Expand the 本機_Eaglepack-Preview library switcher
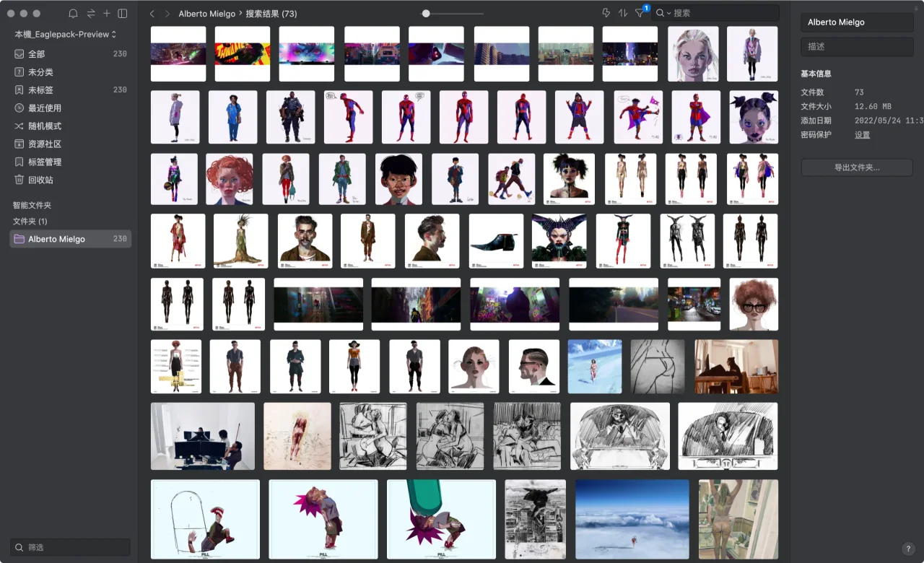Viewport: 924px width, 563px height. pyautogui.click(x=66, y=34)
